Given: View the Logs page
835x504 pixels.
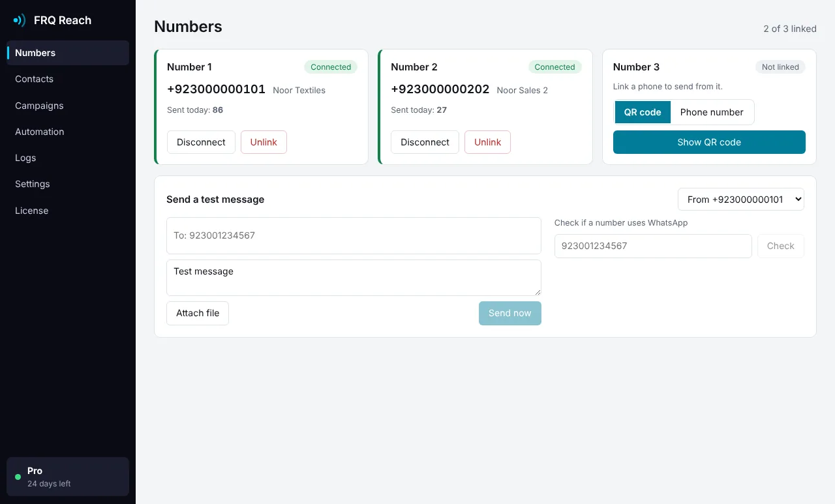Looking at the screenshot, I should pos(68,158).
